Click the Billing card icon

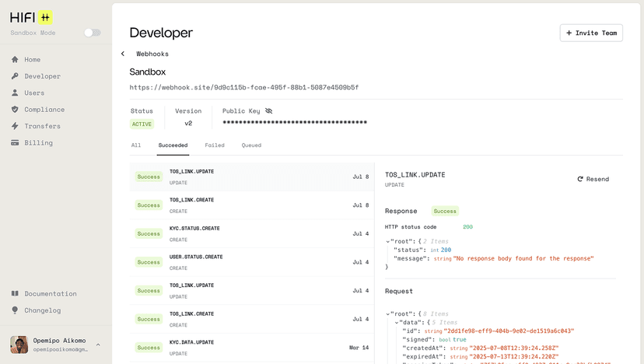pos(15,142)
